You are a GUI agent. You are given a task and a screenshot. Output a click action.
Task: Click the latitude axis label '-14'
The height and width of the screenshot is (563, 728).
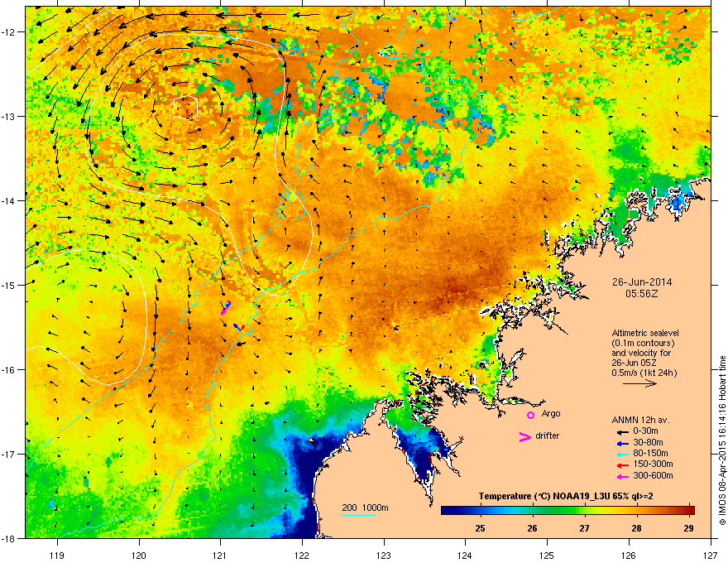coord(9,200)
